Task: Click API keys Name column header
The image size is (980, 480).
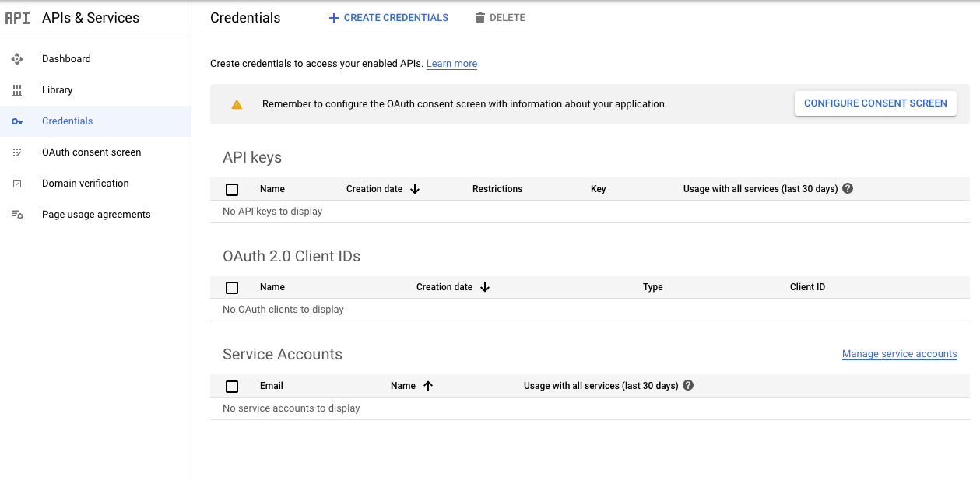Action: [x=272, y=189]
